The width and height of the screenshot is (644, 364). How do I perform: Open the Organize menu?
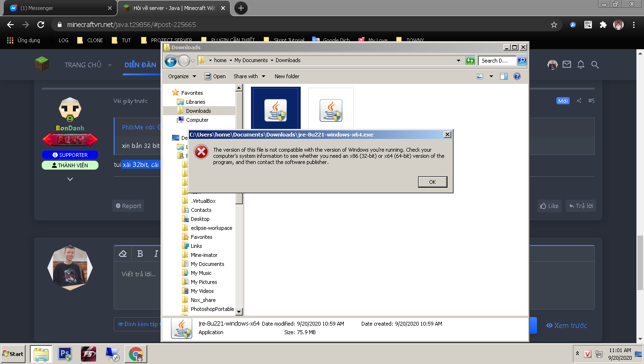point(182,76)
